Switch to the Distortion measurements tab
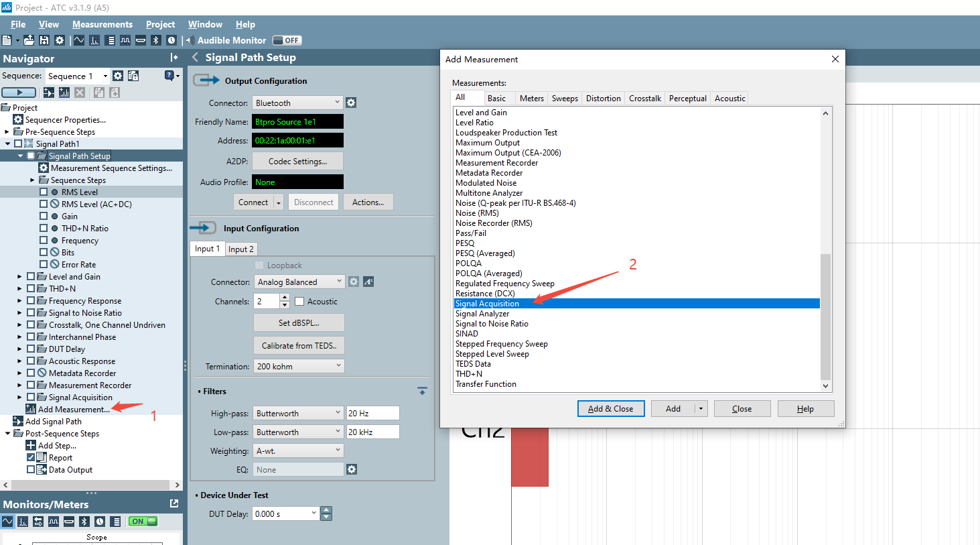This screenshot has height=545, width=980. [603, 98]
